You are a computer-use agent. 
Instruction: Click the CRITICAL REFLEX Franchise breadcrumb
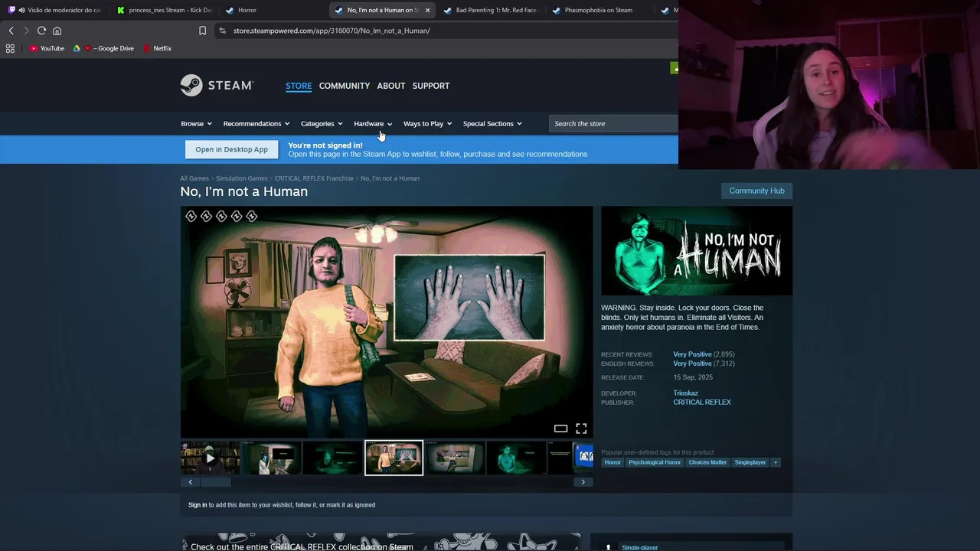[x=314, y=178]
